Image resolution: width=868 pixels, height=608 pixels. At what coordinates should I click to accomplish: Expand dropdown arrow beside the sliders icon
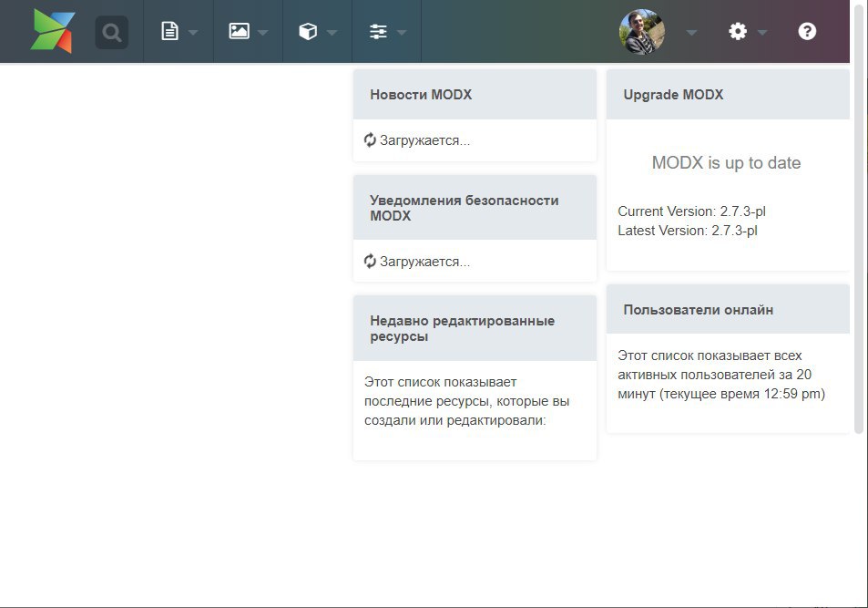tap(402, 33)
